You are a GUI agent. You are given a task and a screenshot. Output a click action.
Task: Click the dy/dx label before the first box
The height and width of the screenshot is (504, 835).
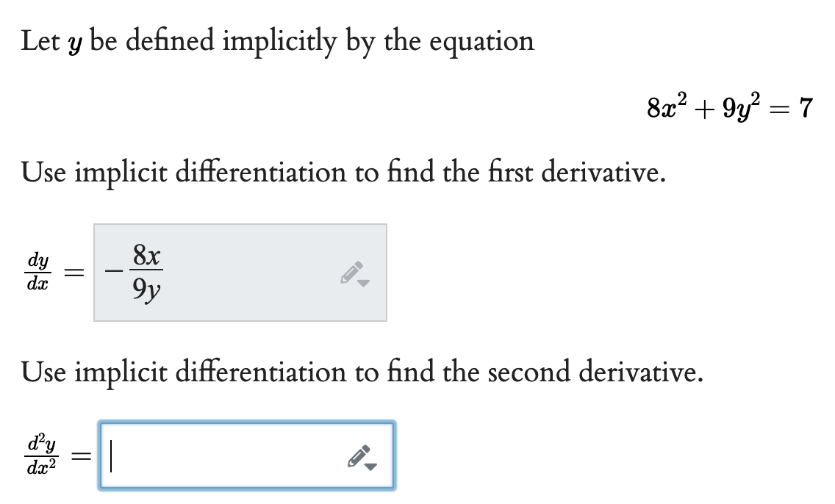pyautogui.click(x=38, y=272)
